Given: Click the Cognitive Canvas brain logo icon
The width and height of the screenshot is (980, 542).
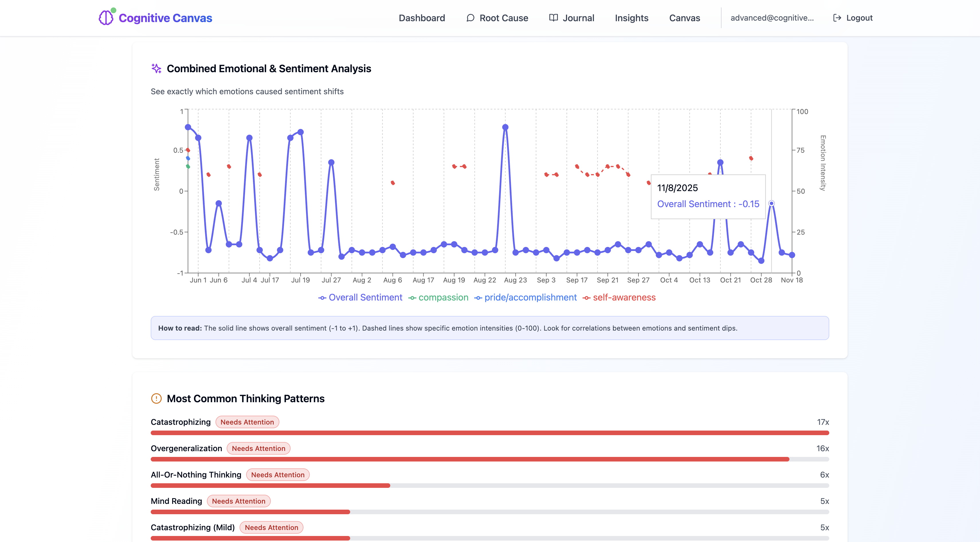Looking at the screenshot, I should pyautogui.click(x=106, y=18).
